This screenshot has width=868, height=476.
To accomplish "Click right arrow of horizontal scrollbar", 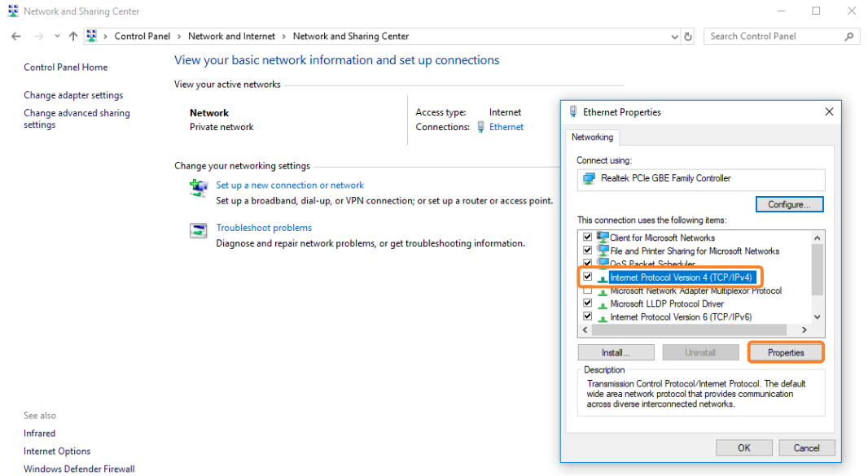I will [x=804, y=330].
